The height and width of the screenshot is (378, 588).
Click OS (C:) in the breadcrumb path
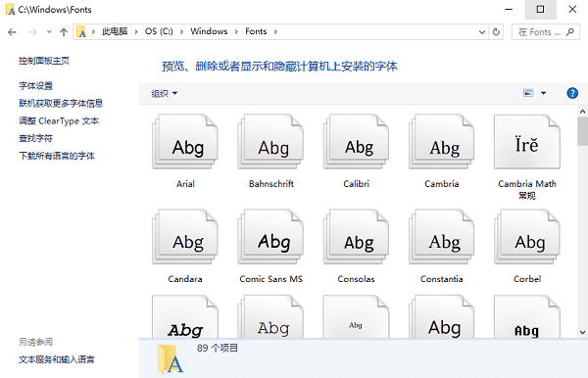point(159,31)
